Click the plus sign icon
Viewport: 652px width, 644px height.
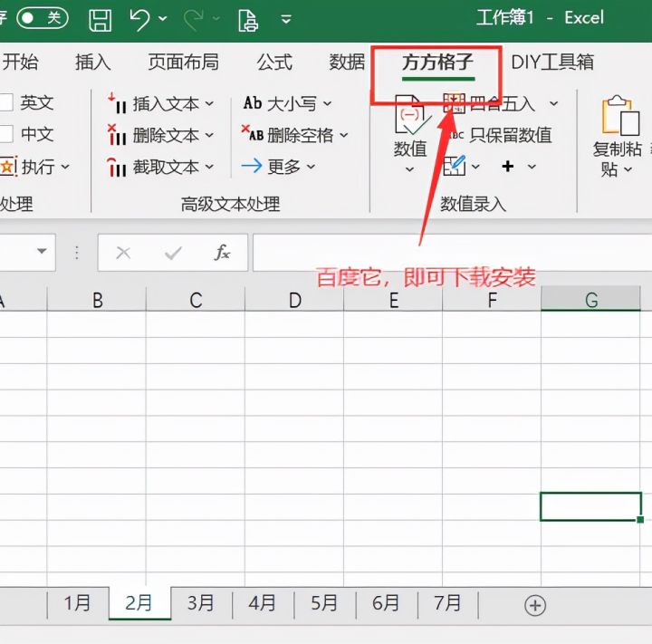click(x=508, y=167)
